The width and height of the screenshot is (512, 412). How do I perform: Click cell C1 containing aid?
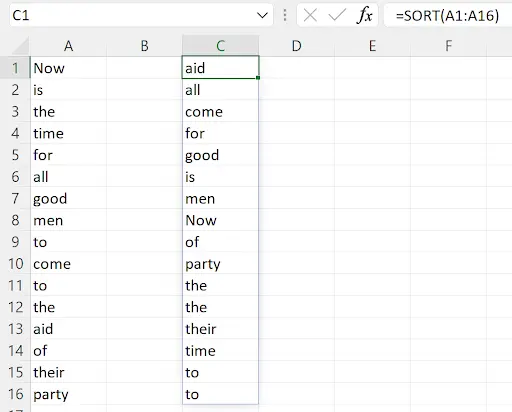click(x=220, y=68)
